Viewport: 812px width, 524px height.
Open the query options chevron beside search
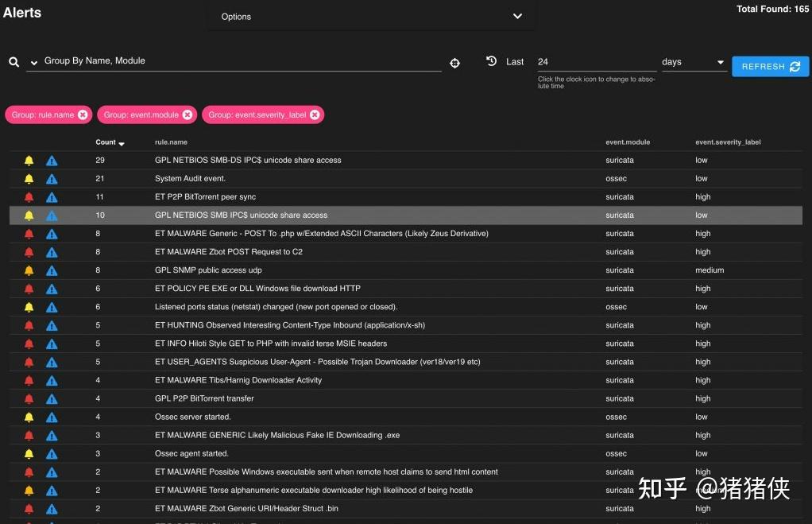click(33, 63)
